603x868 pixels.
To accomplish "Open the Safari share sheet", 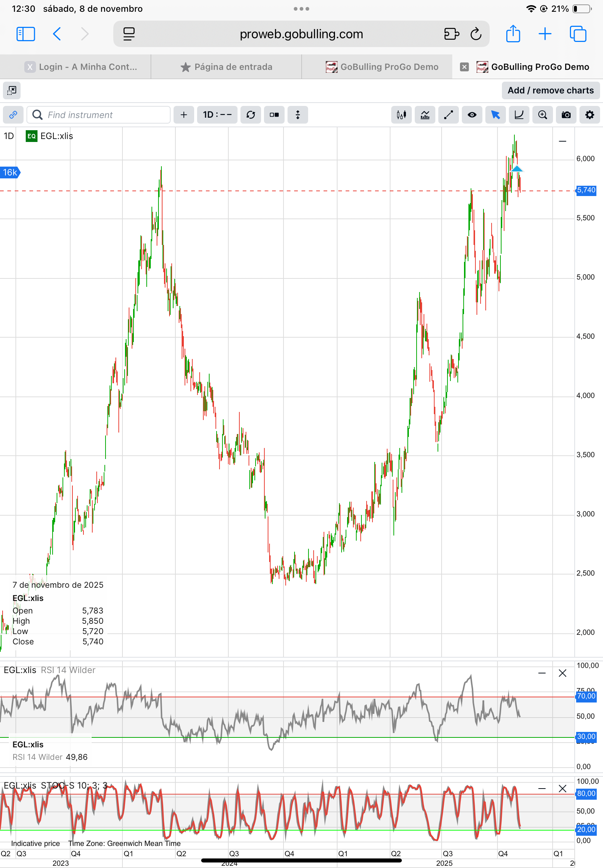I will [513, 33].
